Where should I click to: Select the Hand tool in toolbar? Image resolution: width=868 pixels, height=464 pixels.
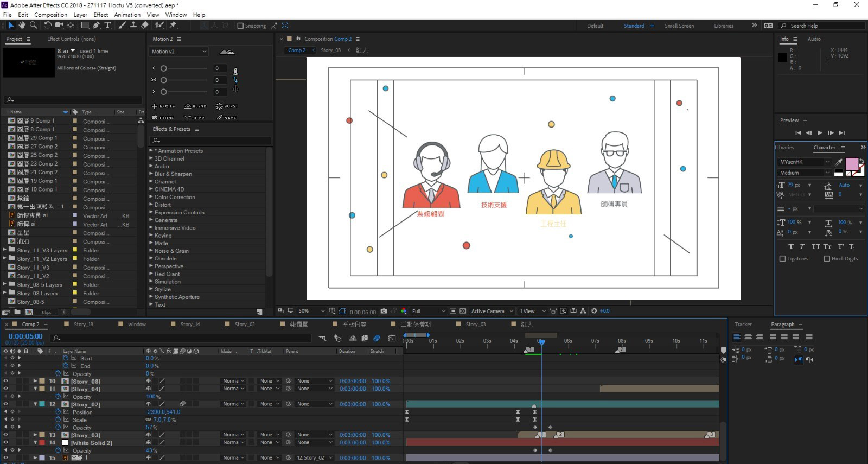[22, 25]
